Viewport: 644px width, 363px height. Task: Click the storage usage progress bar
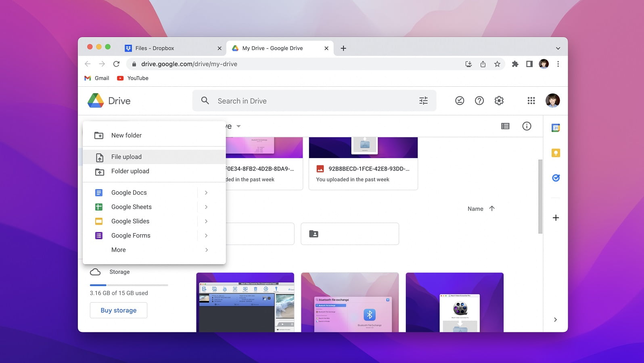[129, 285]
